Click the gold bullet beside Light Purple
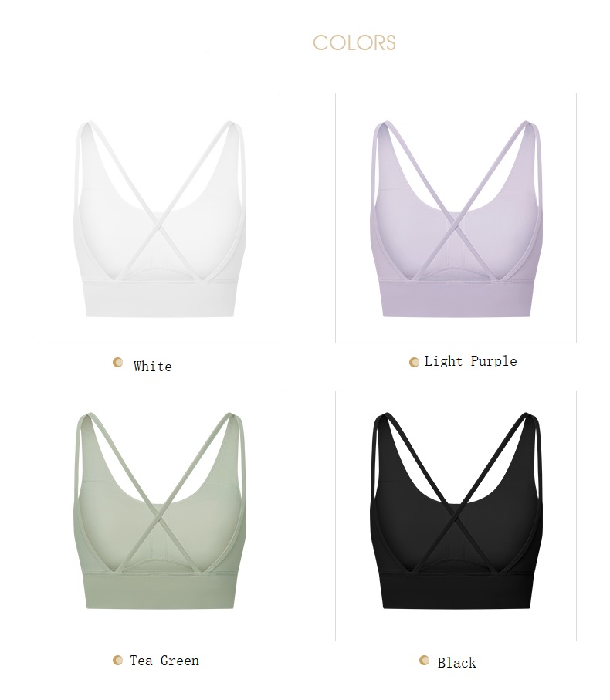Viewport: 610px width, 700px height. 415,362
